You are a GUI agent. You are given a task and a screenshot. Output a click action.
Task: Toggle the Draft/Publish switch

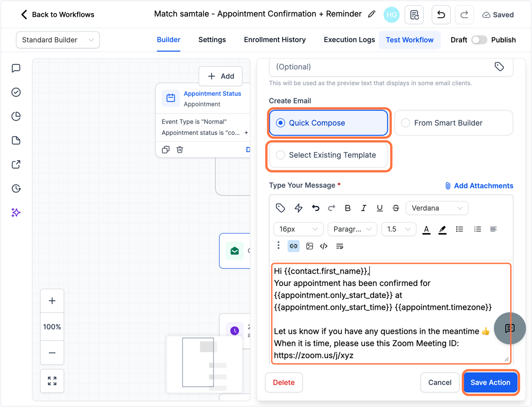pos(479,40)
